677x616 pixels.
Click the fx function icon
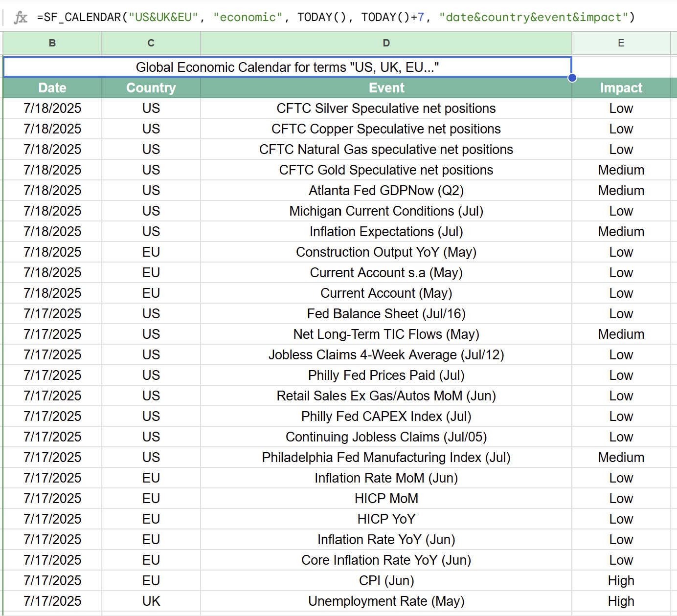(x=21, y=18)
